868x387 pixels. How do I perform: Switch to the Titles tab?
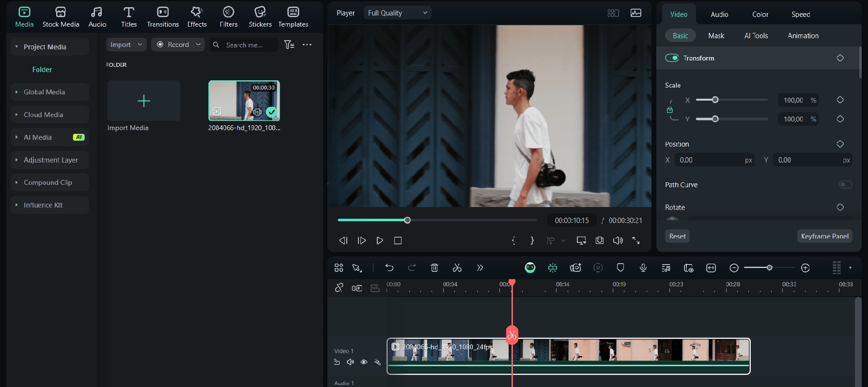click(129, 17)
